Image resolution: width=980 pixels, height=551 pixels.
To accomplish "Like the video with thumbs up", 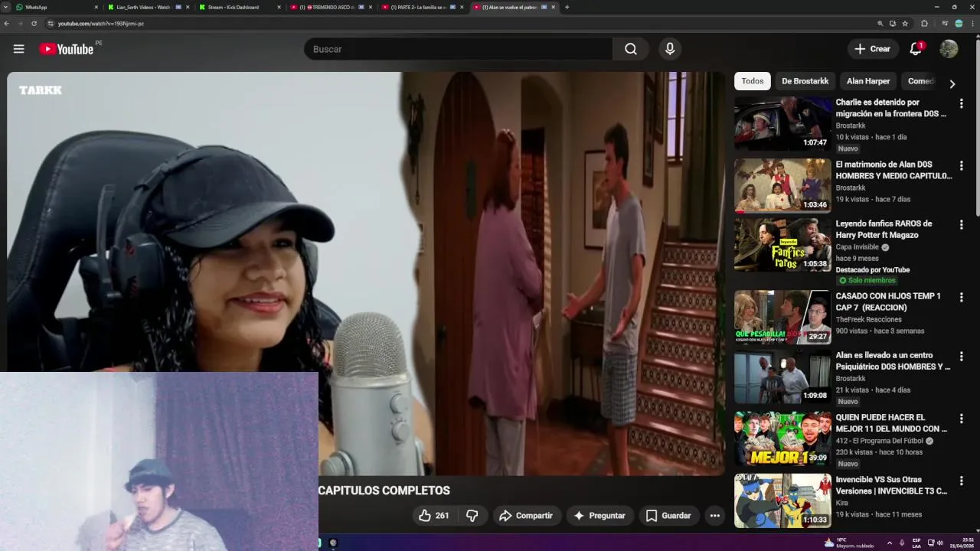I will coord(433,516).
